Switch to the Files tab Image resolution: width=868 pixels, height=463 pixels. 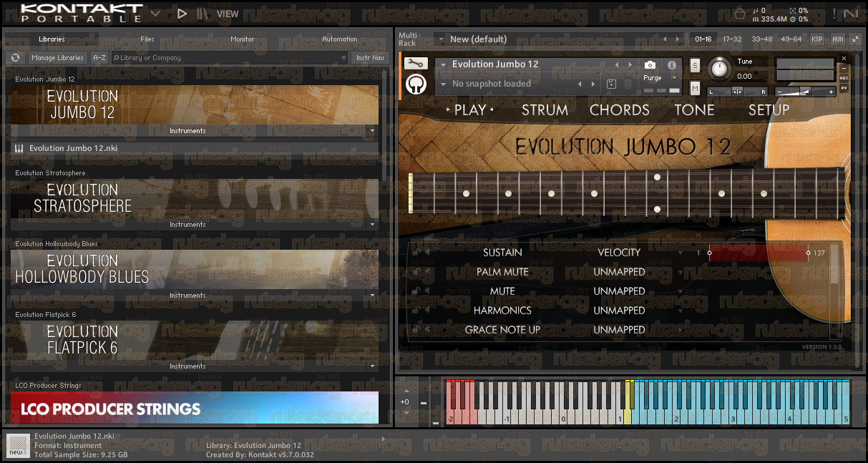coord(147,39)
